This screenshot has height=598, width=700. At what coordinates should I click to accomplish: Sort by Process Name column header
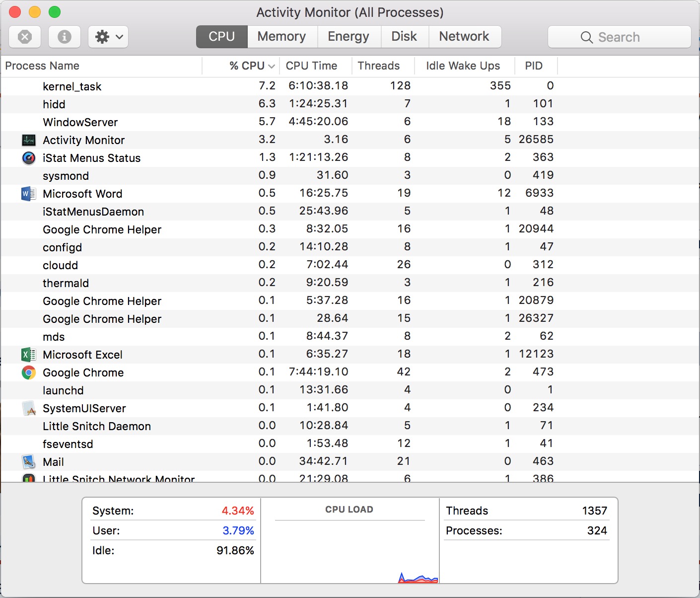coord(101,66)
